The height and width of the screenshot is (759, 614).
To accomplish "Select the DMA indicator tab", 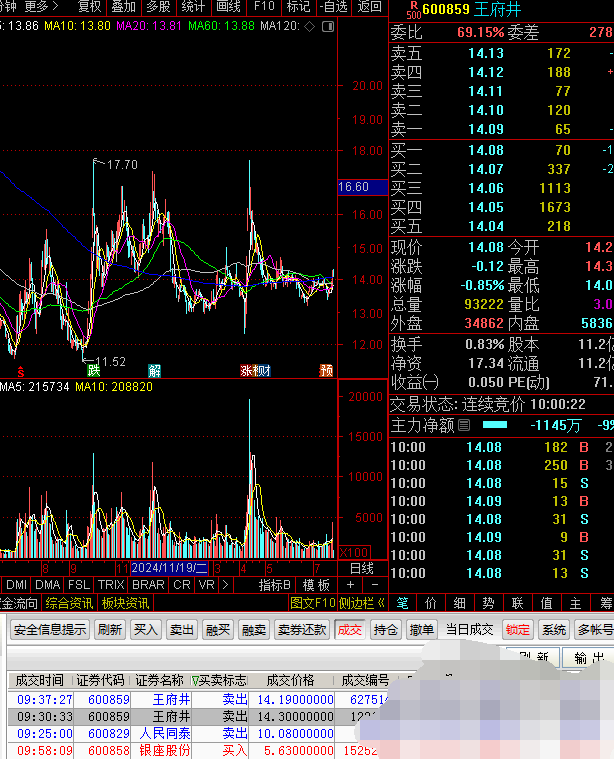I will pos(47,585).
